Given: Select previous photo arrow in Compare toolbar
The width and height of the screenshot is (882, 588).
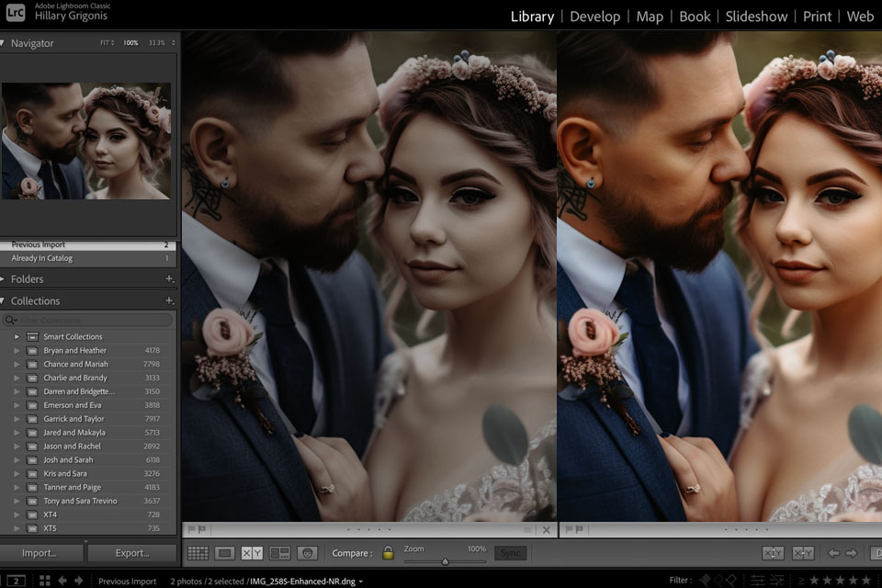Looking at the screenshot, I should click(833, 553).
